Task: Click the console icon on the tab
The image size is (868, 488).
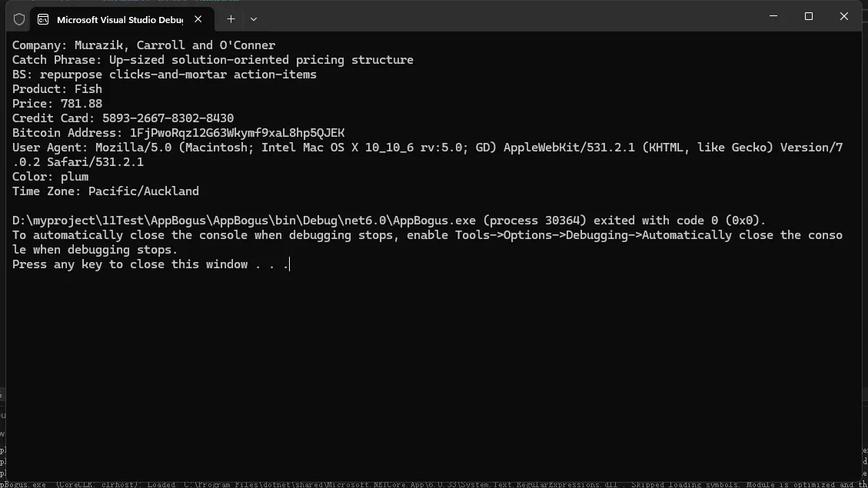Action: pos(43,19)
